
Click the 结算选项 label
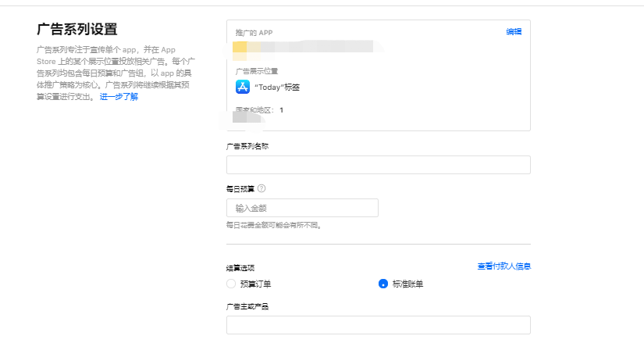pyautogui.click(x=240, y=268)
